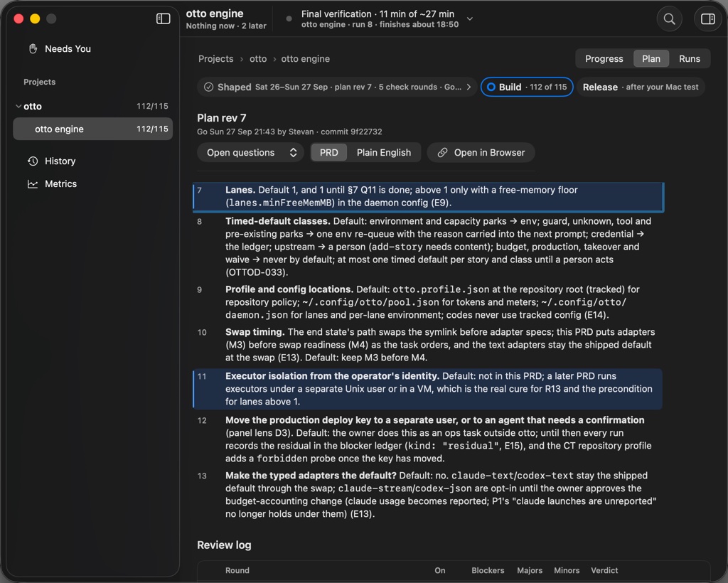Open the plan in browser
The height and width of the screenshot is (583, 728).
click(481, 153)
